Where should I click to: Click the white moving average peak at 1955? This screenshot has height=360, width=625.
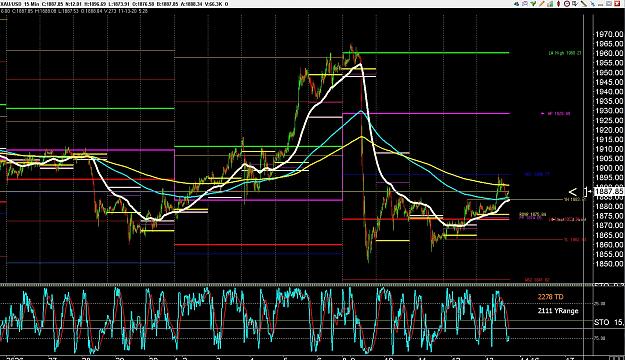pos(360,64)
